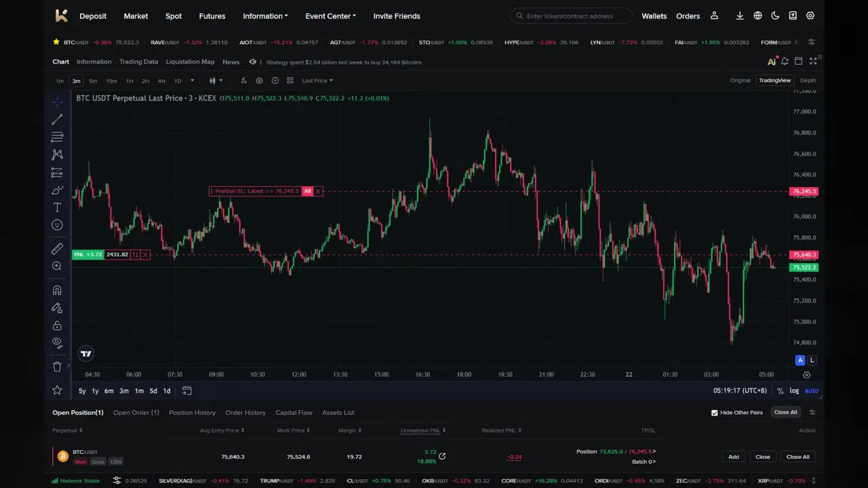This screenshot has width=868, height=488.
Task: Click header Close All button
Action: point(785,412)
